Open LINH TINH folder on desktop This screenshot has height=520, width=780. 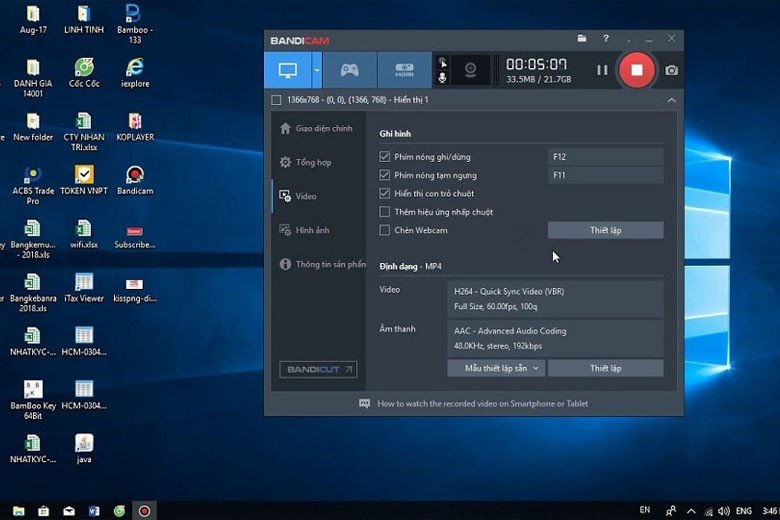click(84, 19)
